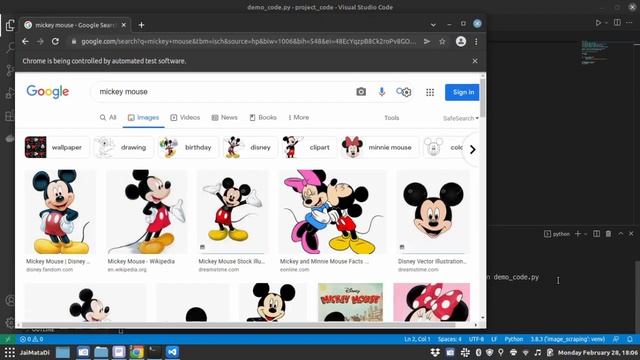This screenshot has height=360, width=640.
Task: Open Mickey Mouse Disney fandom image
Action: pyautogui.click(x=60, y=212)
